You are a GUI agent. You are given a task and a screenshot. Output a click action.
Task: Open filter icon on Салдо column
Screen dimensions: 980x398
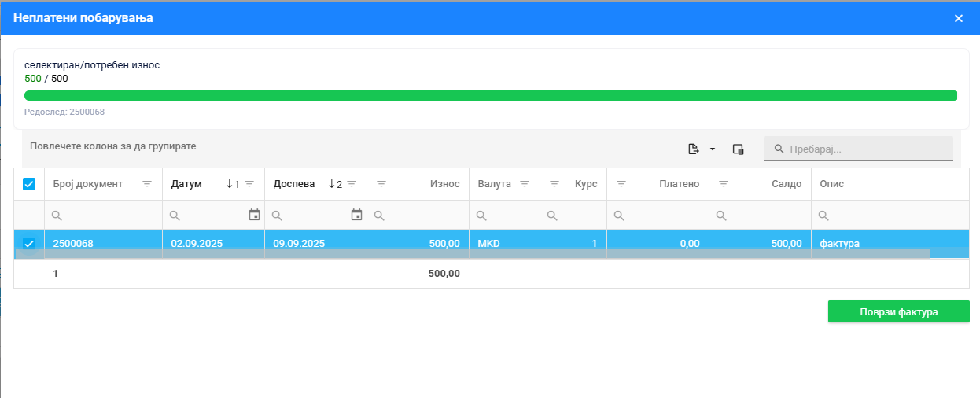(x=724, y=184)
